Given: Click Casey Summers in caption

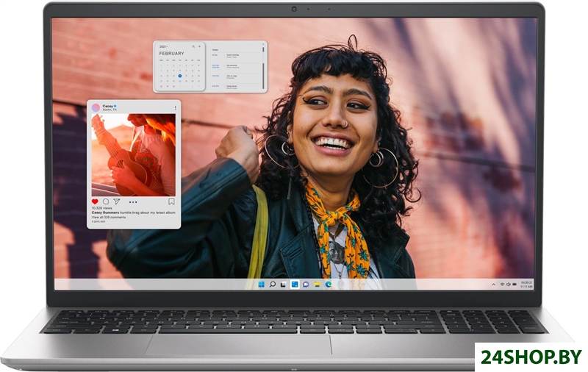Looking at the screenshot, I should point(105,212).
